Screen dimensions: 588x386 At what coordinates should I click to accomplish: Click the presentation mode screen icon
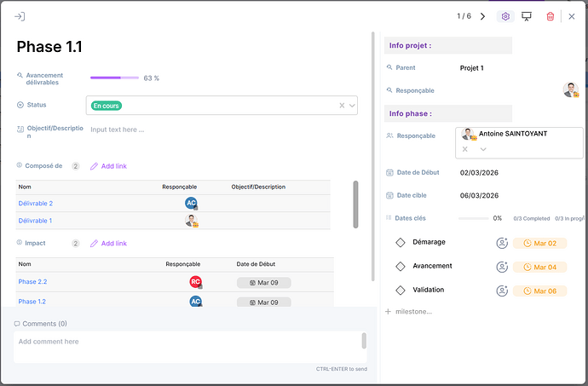(x=527, y=16)
